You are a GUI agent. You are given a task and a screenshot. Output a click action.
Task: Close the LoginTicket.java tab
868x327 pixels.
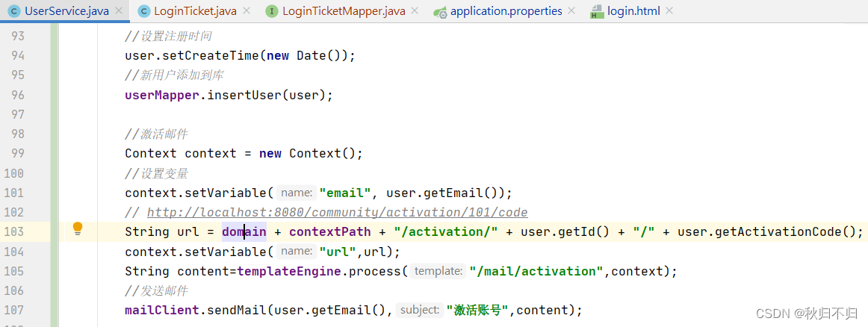[247, 11]
